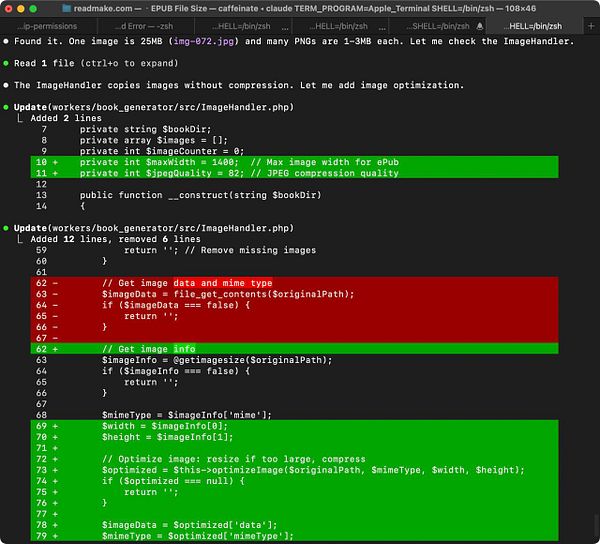Click added line '// Get image info'
The width and height of the screenshot is (600, 544).
[x=148, y=349]
